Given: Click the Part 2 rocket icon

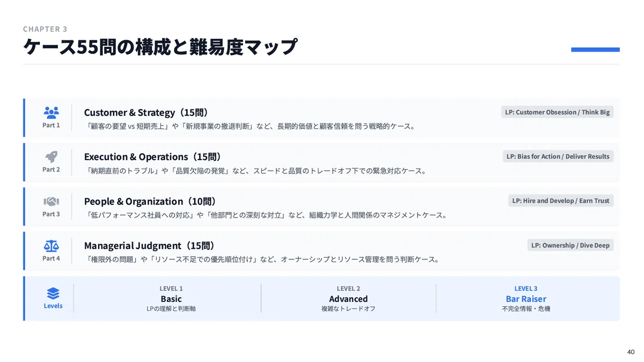Looking at the screenshot, I should (x=52, y=157).
